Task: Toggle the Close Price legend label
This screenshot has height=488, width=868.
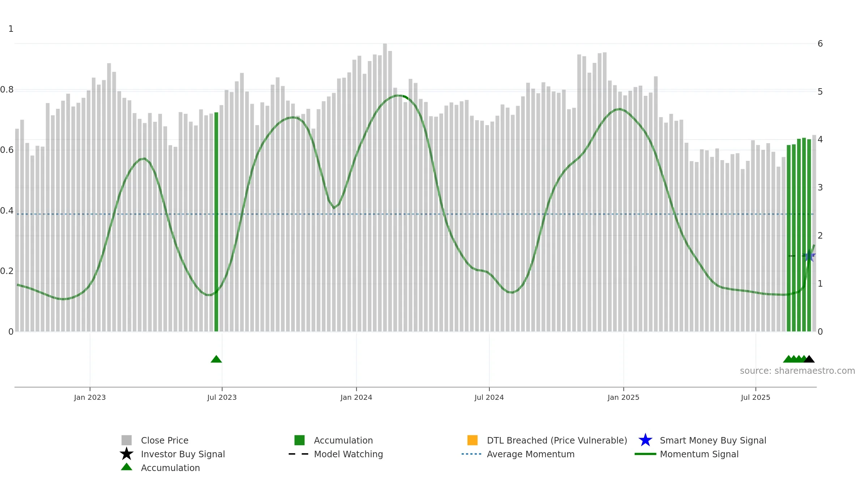Action: tap(165, 440)
